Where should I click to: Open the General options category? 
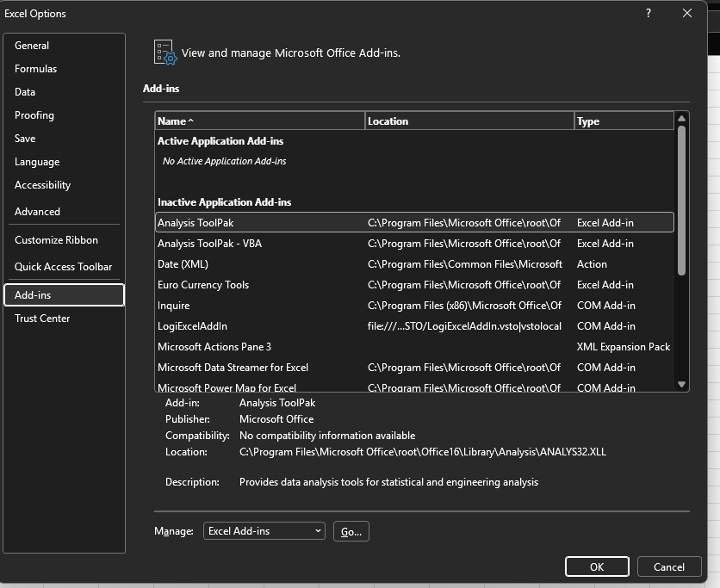[64, 46]
